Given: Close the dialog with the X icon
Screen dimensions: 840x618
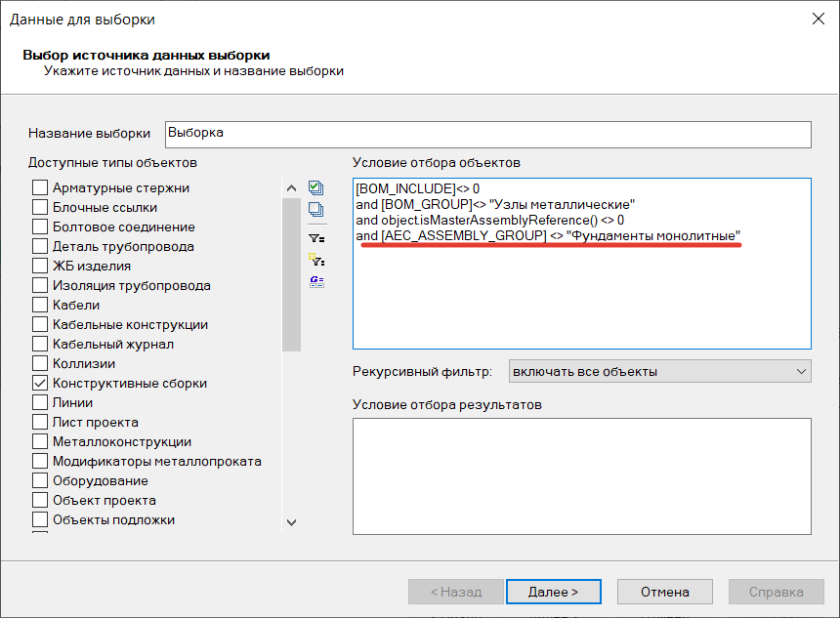Looking at the screenshot, I should 817,19.
